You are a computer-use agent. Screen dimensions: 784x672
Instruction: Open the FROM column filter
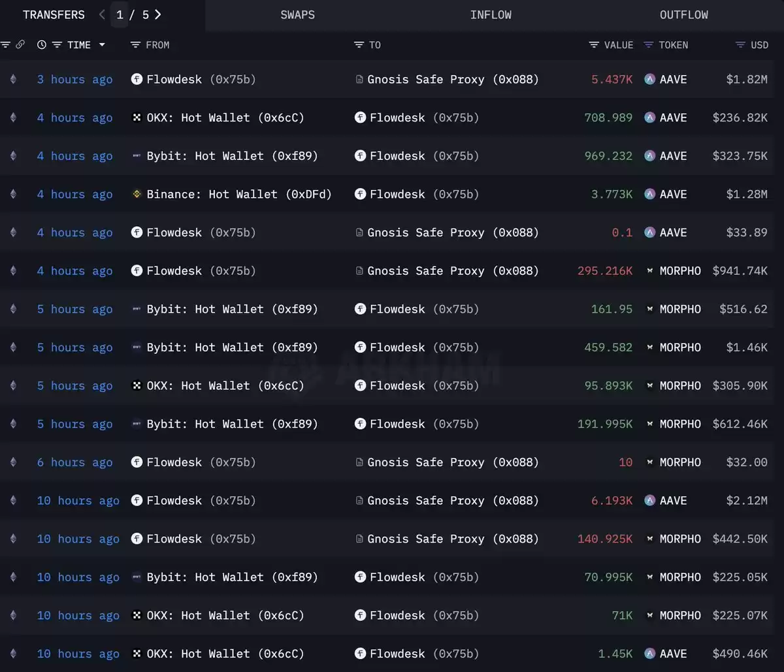[135, 44]
